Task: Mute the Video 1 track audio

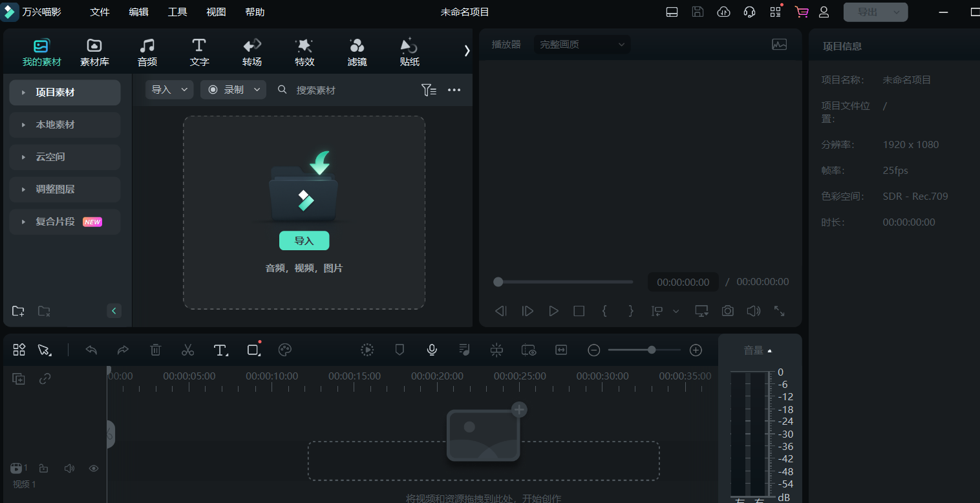Action: 69,468
